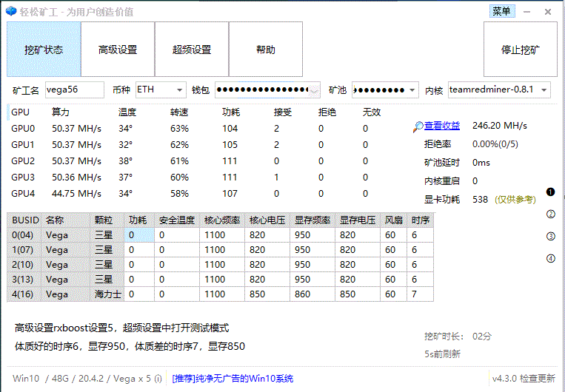This screenshot has height=392, width=565.
Task: Switch to the 超频设置 tab
Action: pos(192,50)
